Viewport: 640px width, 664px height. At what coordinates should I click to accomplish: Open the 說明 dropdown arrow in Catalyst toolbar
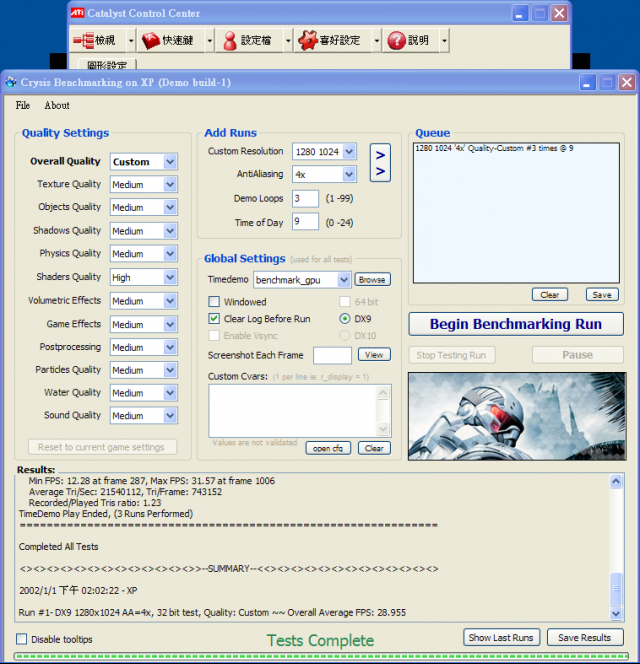point(444,41)
